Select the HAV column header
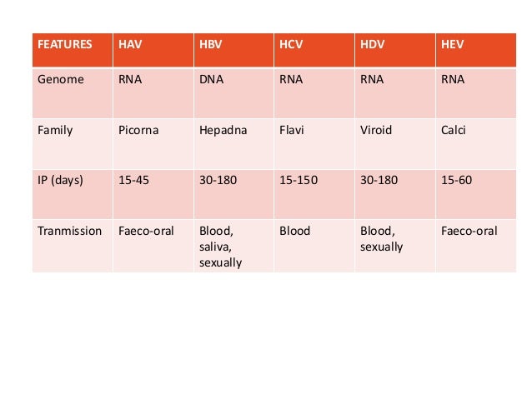The width and height of the screenshot is (532, 399). [153, 50]
